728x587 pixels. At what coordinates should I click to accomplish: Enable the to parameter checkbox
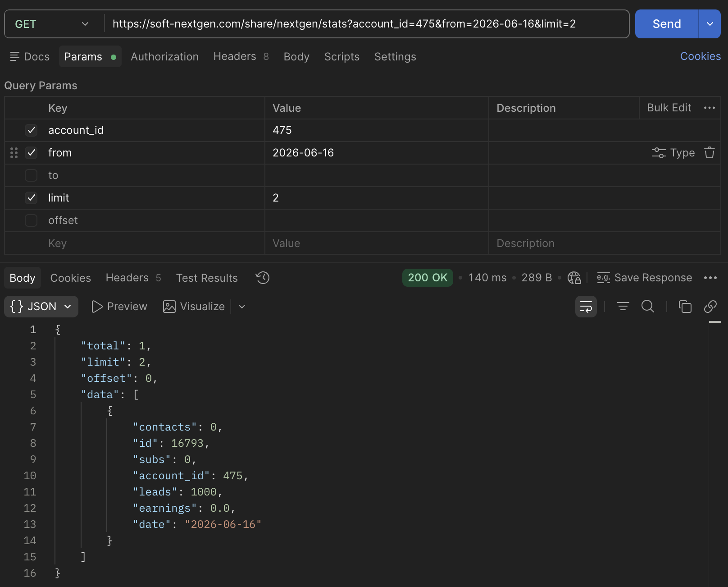tap(31, 175)
